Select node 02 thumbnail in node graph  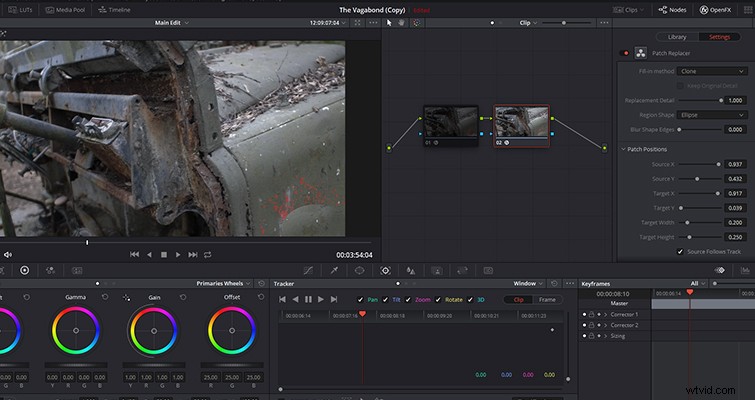(x=521, y=122)
